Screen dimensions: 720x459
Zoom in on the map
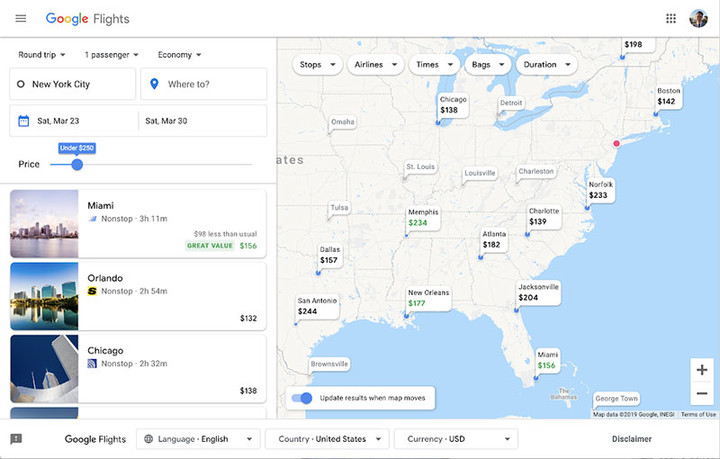tap(702, 370)
